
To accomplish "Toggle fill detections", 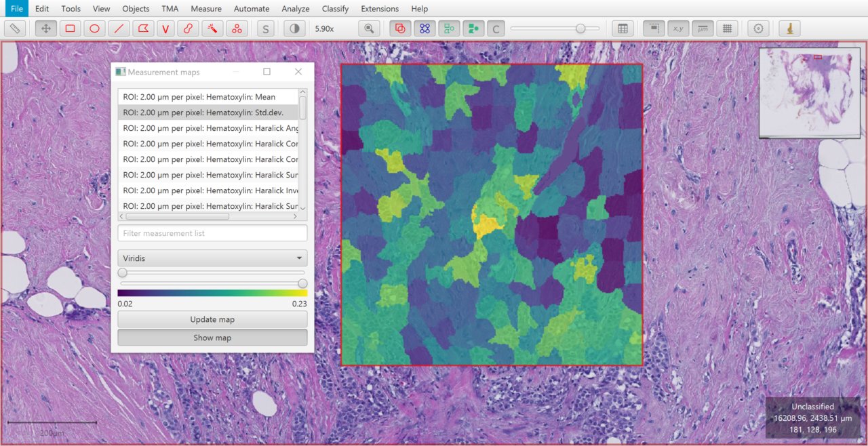I will [473, 28].
